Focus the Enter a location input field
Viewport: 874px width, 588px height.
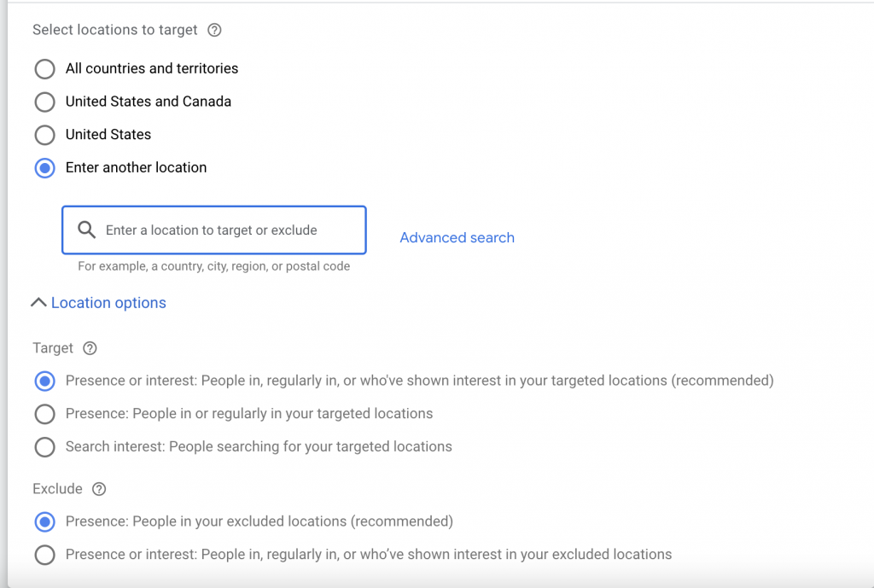coord(222,230)
